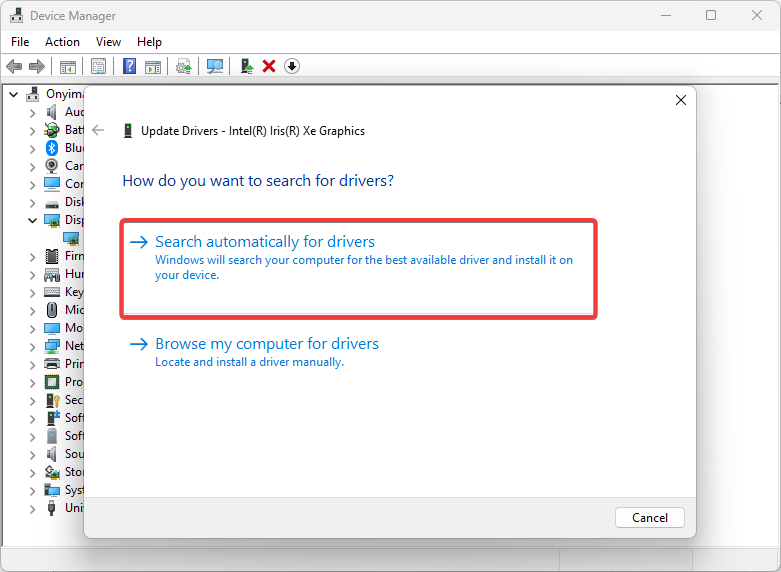Click the Cancel button
Screen dimensions: 781x572
coord(650,518)
